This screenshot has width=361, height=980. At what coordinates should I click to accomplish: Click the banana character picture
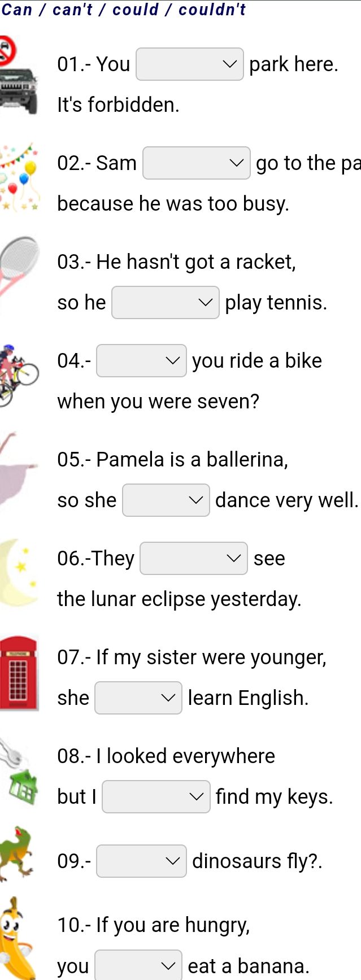pyautogui.click(x=16, y=938)
